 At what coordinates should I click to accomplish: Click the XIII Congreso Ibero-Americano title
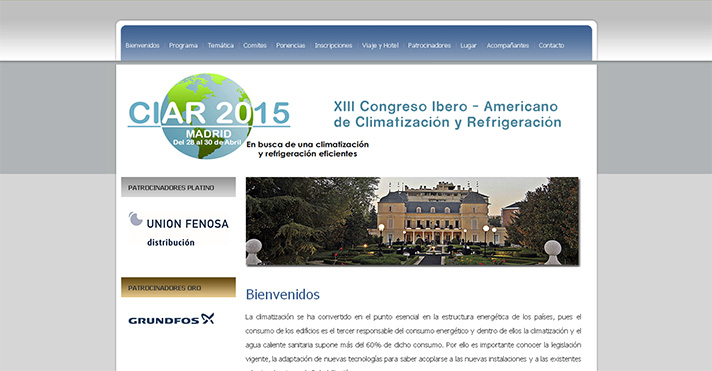(x=447, y=114)
